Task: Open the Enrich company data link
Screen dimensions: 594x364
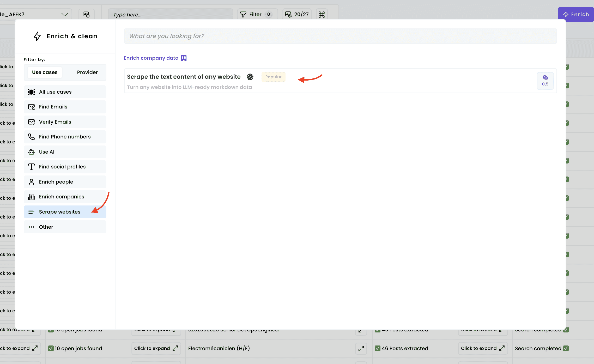Action: pos(151,58)
